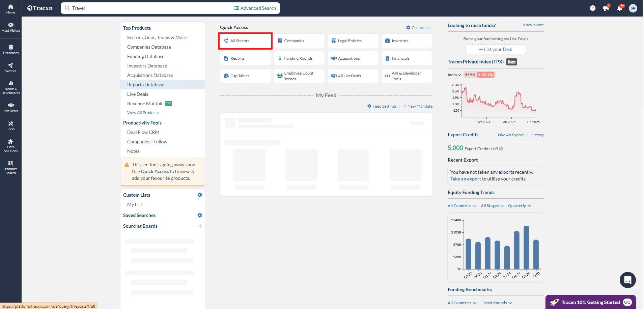Click the Saved Searches gear icon
Viewport: 644px width, 309px height.
[x=200, y=215]
